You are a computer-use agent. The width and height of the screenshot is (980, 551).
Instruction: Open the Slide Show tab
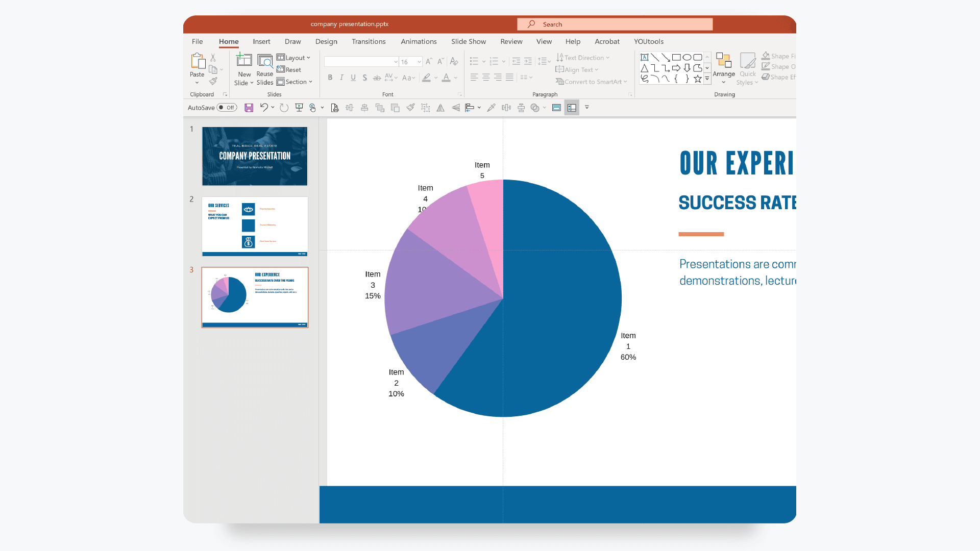click(x=469, y=41)
